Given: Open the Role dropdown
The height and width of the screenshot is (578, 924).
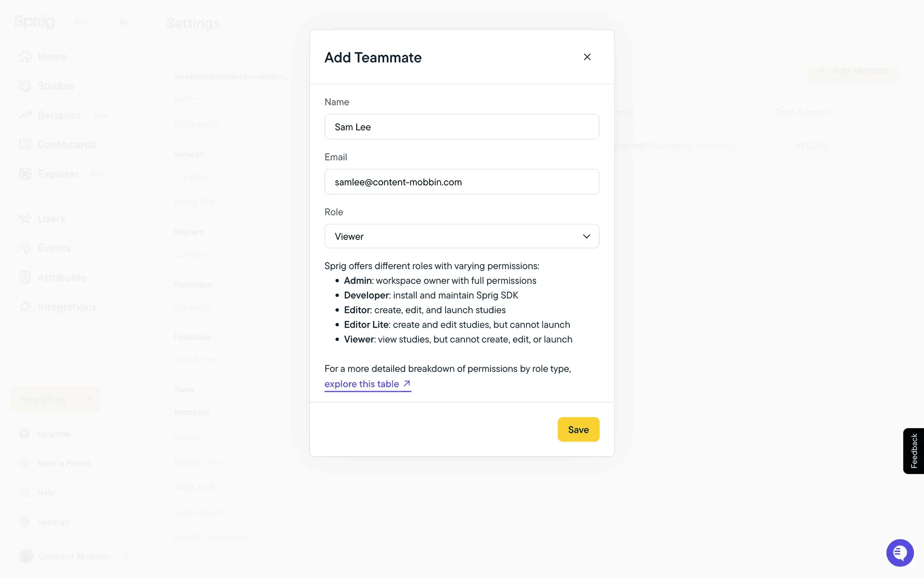Looking at the screenshot, I should [462, 236].
